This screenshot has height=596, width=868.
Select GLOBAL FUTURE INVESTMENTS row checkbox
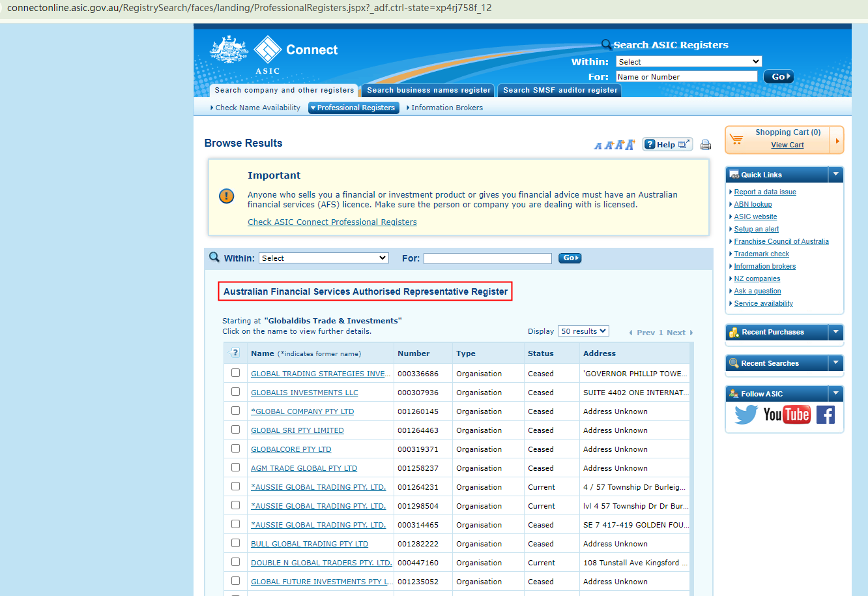[236, 581]
